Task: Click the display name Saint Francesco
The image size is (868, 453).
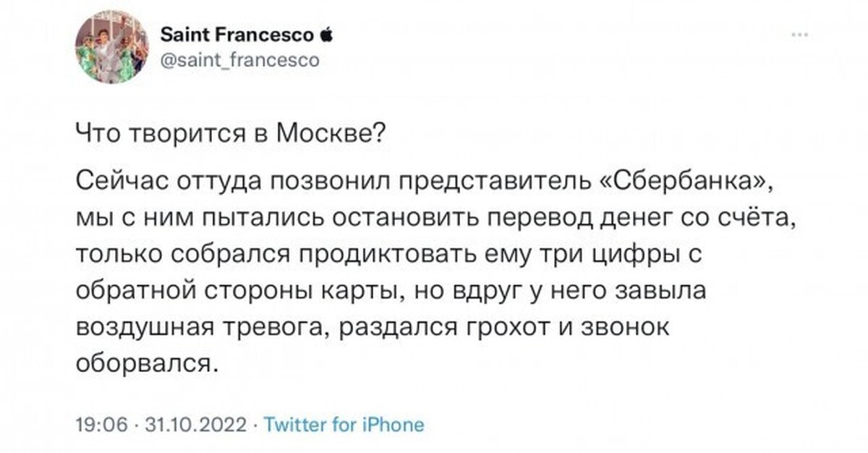Action: [236, 35]
